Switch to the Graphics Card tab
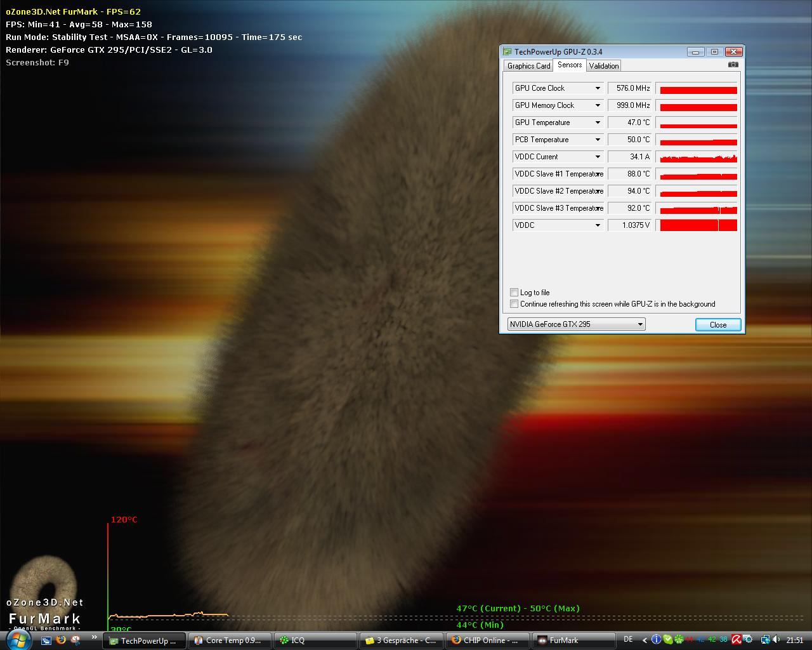 (x=528, y=66)
